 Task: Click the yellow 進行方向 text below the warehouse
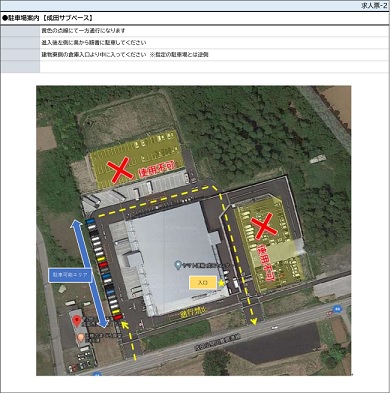coord(193,313)
